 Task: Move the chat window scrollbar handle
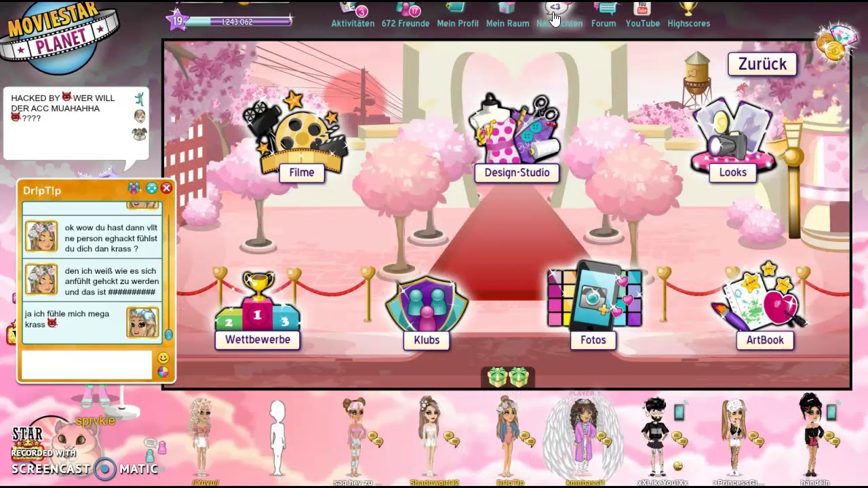pos(168,335)
